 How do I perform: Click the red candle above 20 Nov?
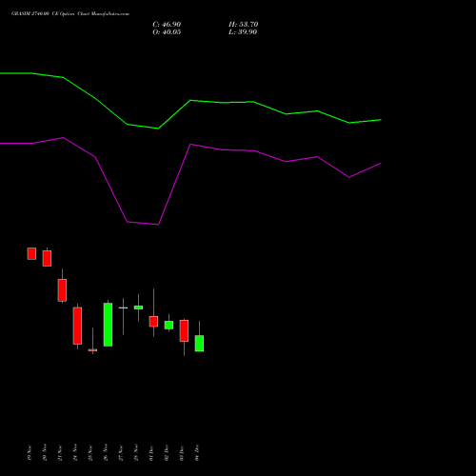47,258
